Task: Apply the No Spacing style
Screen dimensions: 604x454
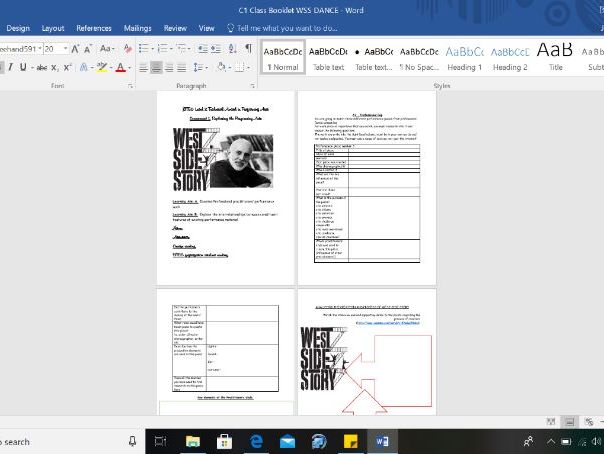Action: 419,58
